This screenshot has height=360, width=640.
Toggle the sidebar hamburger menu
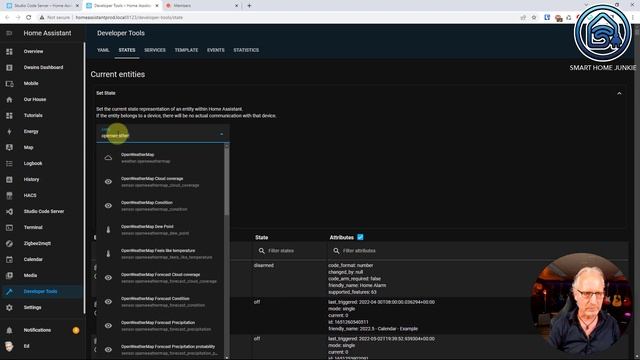click(x=9, y=33)
